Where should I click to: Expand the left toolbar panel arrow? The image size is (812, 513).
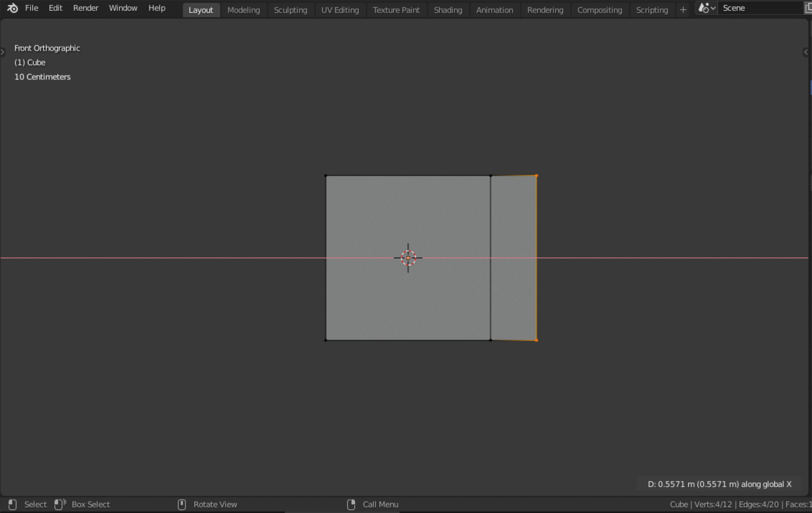coord(2,52)
